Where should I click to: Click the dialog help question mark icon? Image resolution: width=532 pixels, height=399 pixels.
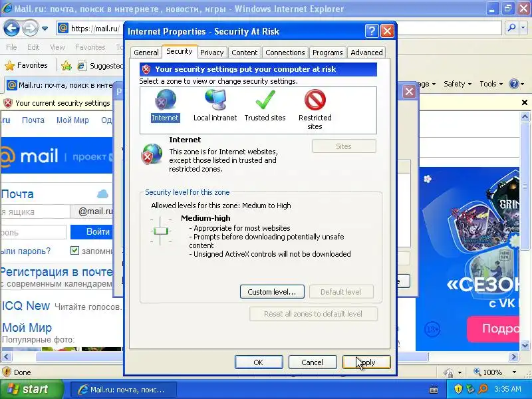pos(372,31)
